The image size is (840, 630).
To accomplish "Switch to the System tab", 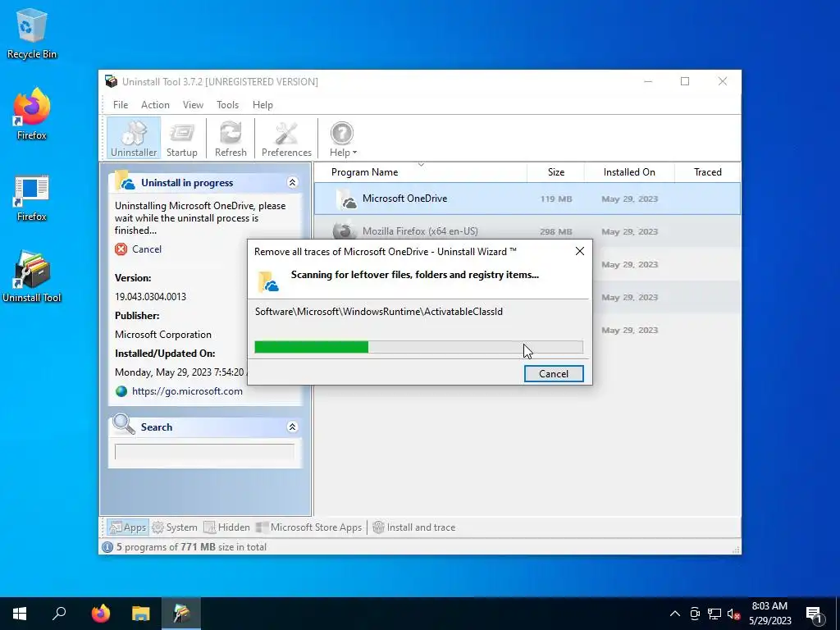I will click(175, 527).
